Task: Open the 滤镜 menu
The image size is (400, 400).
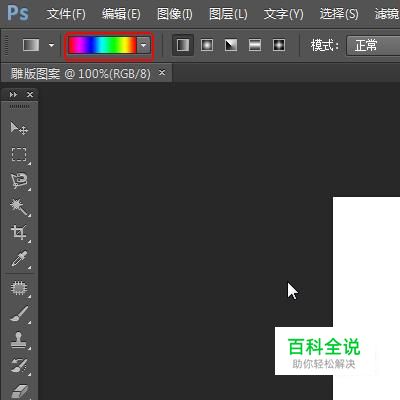Action: [x=387, y=14]
